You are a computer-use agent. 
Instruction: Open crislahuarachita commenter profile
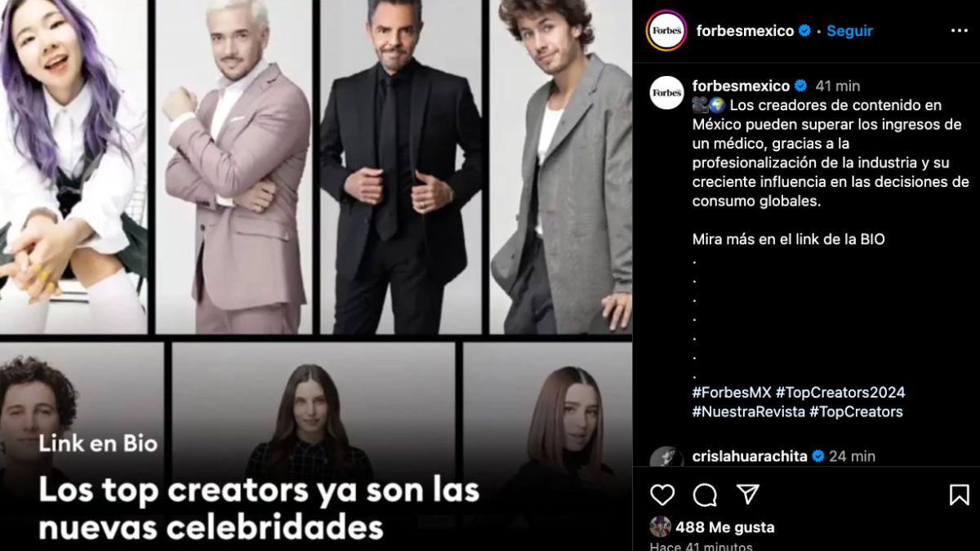[750, 456]
